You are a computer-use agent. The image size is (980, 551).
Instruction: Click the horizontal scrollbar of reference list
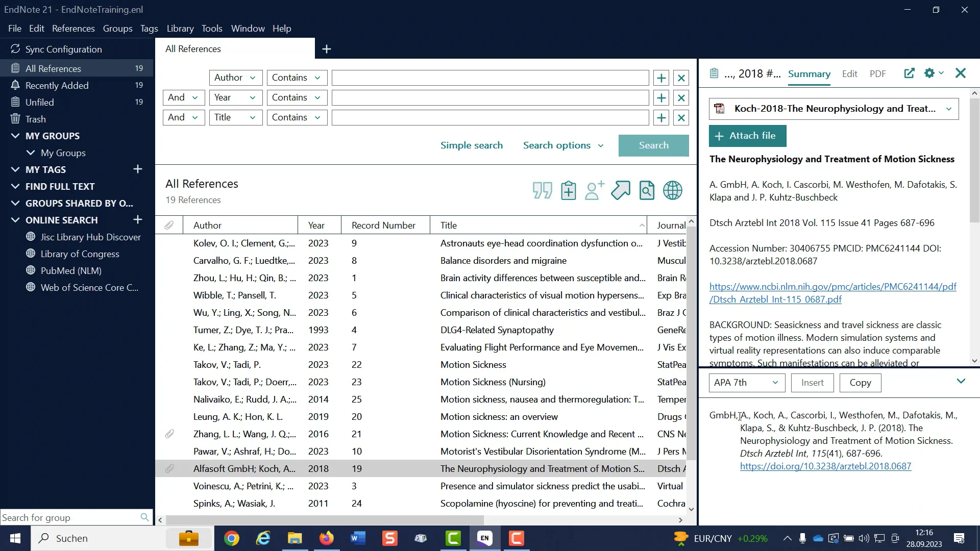click(325, 520)
